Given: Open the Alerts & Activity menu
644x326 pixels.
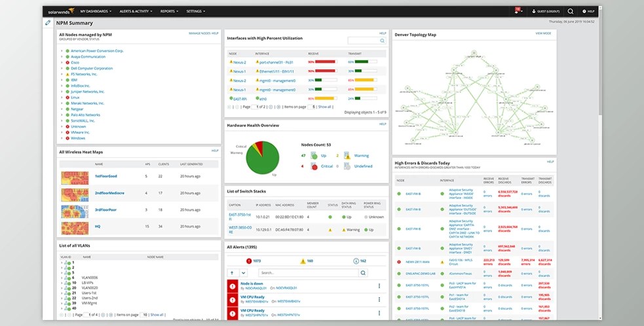Looking at the screenshot, I should click(x=136, y=12).
